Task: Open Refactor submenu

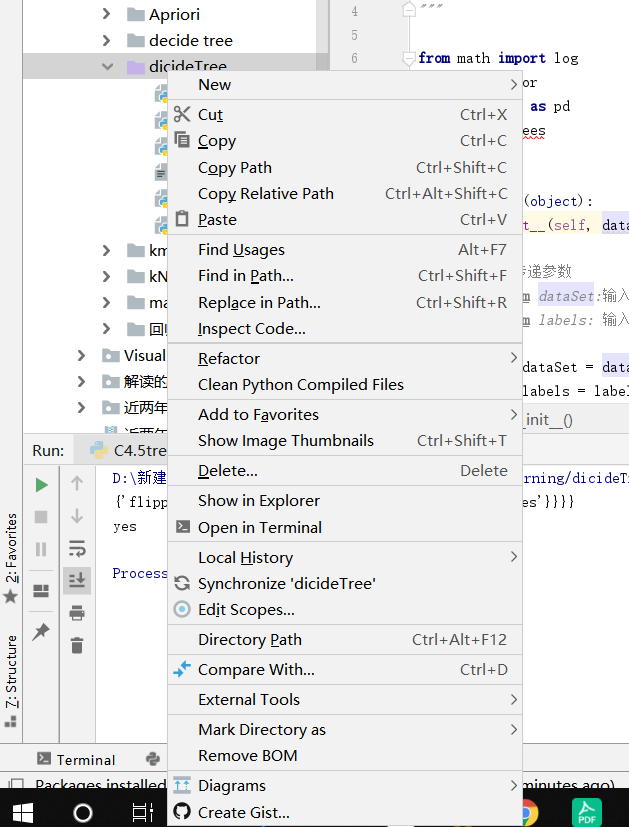Action: click(345, 358)
